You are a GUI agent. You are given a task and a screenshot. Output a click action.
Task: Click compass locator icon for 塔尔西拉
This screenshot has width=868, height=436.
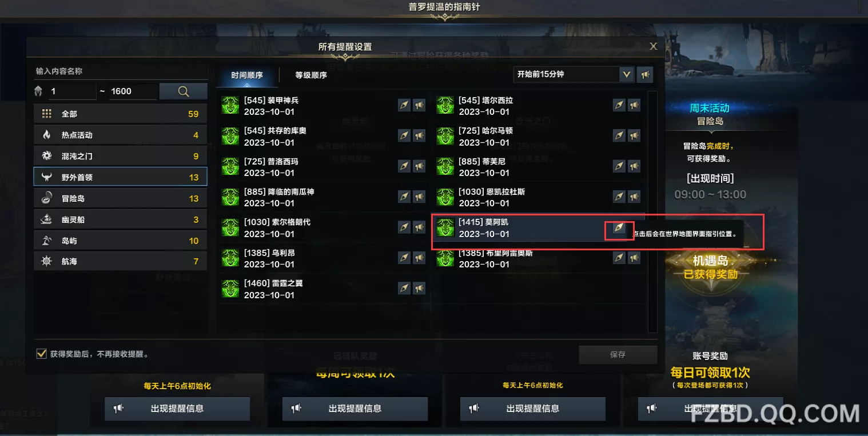619,105
